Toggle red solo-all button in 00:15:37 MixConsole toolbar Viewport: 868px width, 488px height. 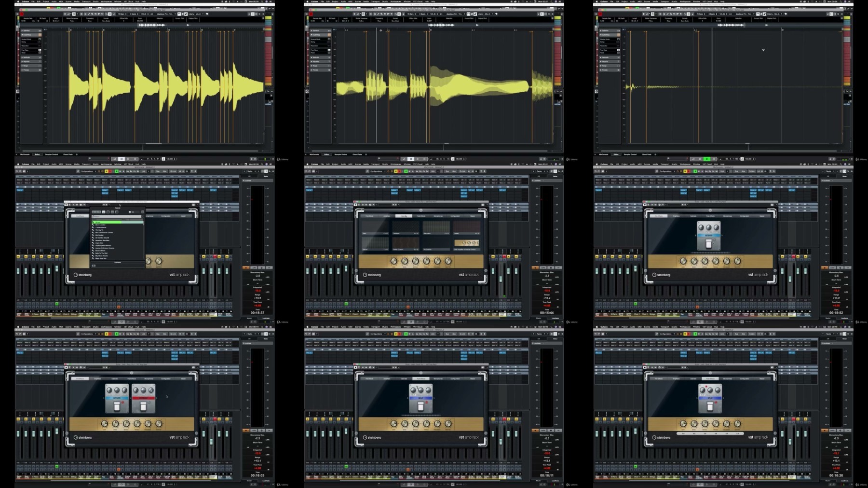tap(110, 171)
